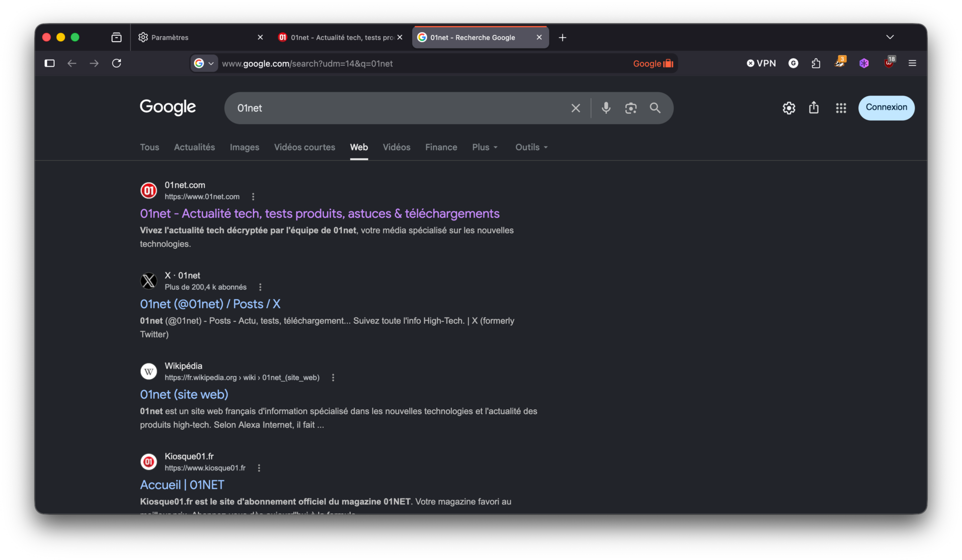Click the https://www.01net.com URL text
Screen dimensions: 962x560
point(202,197)
